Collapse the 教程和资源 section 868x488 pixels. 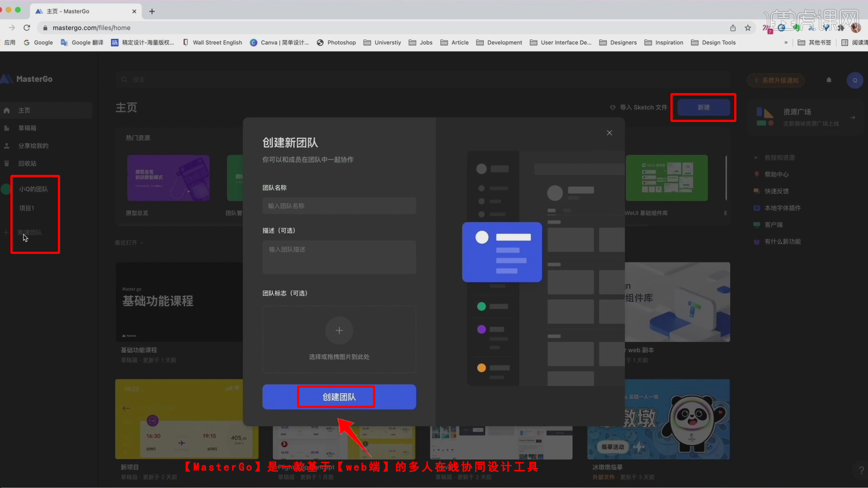756,158
